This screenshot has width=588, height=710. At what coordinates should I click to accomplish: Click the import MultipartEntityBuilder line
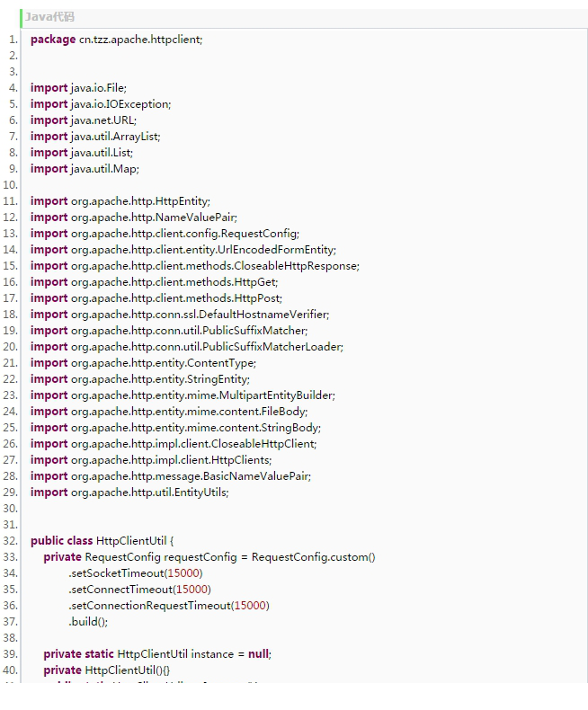(x=183, y=395)
